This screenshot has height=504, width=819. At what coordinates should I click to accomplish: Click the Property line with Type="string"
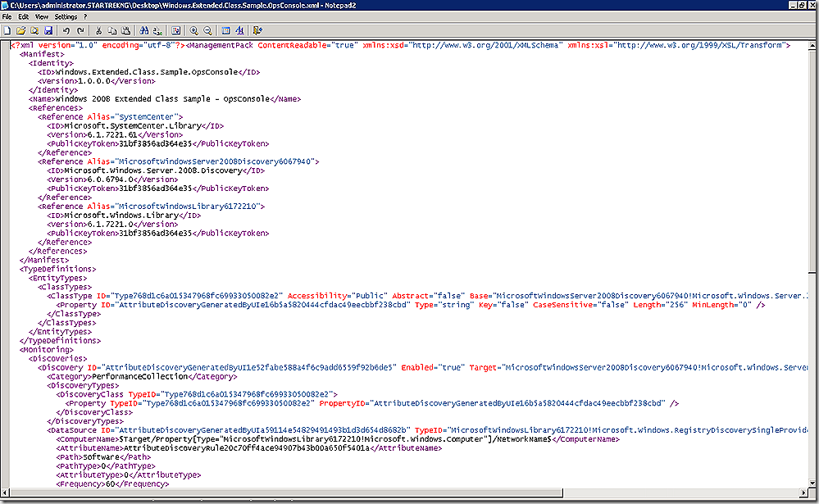pos(411,305)
